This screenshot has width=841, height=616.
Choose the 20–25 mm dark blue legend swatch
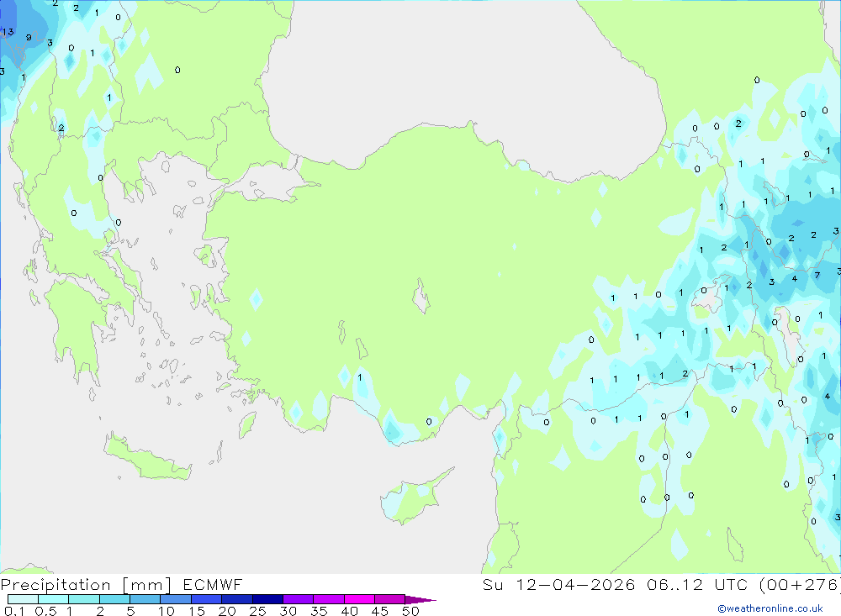pos(237,599)
